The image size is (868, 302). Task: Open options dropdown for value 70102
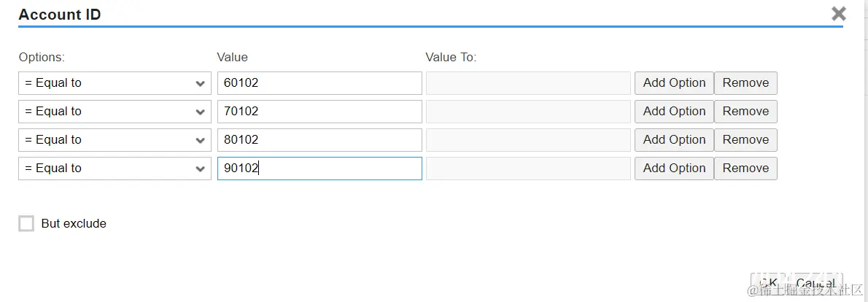[x=115, y=112]
